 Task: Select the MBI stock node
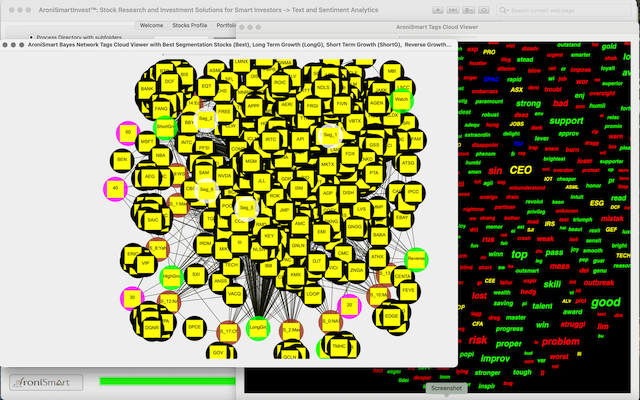pos(392,71)
